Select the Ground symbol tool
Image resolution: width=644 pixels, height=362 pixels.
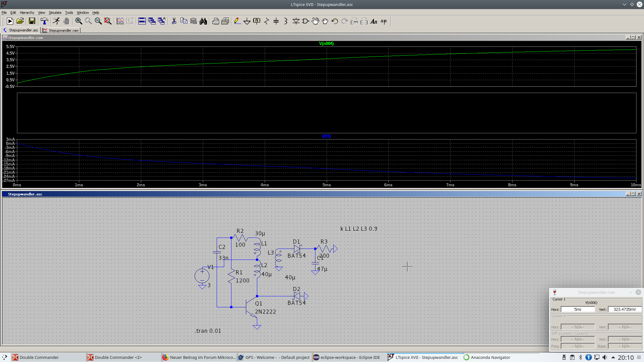pyautogui.click(x=247, y=21)
